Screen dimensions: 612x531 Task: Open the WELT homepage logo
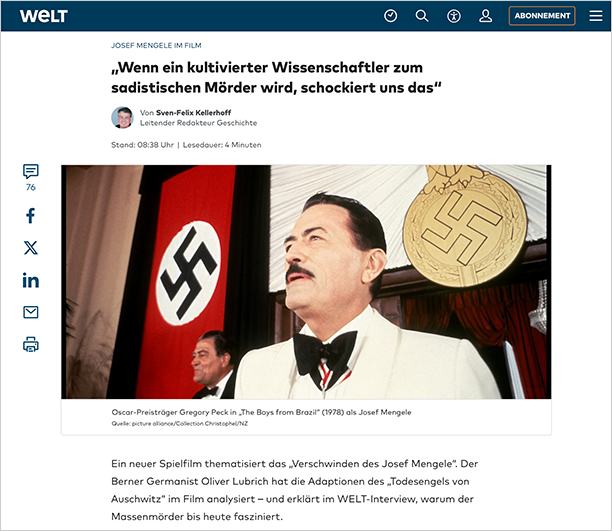[x=44, y=16]
